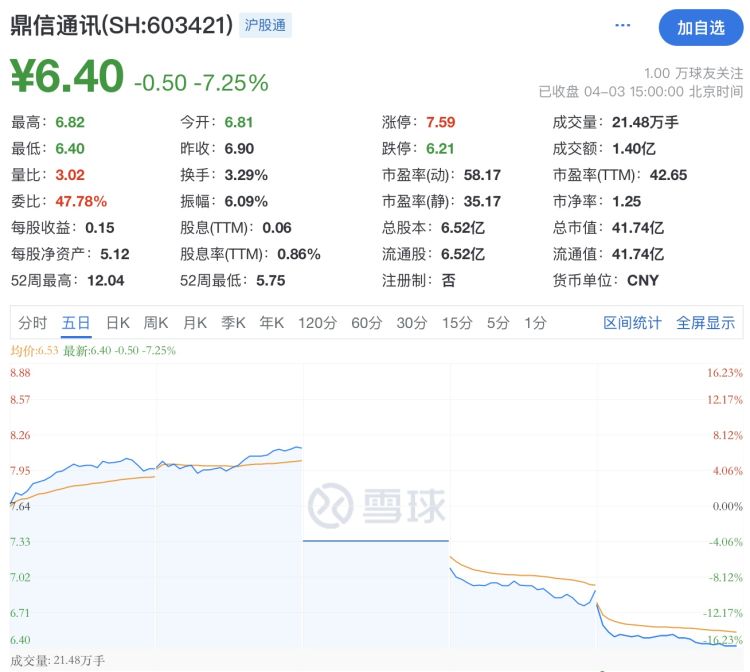The width and height of the screenshot is (750, 672).
Task: Click the 成交量: 21.48万手 label below chart
Action: click(x=57, y=661)
